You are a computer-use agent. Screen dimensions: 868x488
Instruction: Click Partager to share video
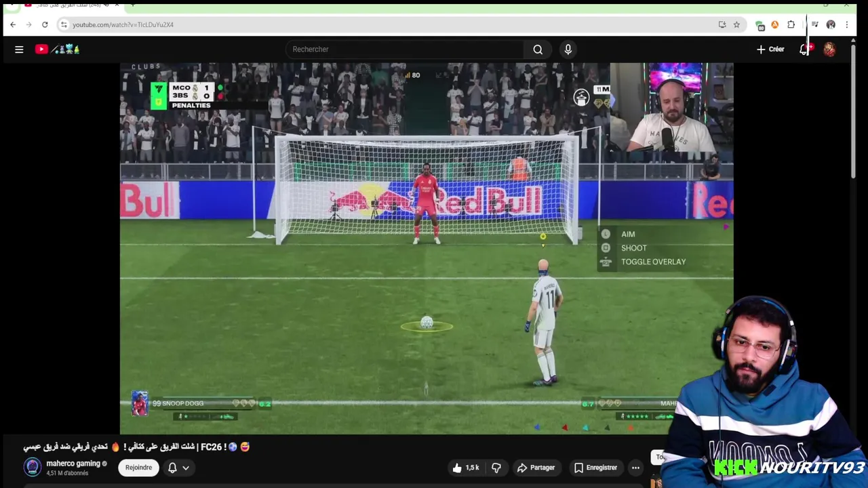(536, 468)
